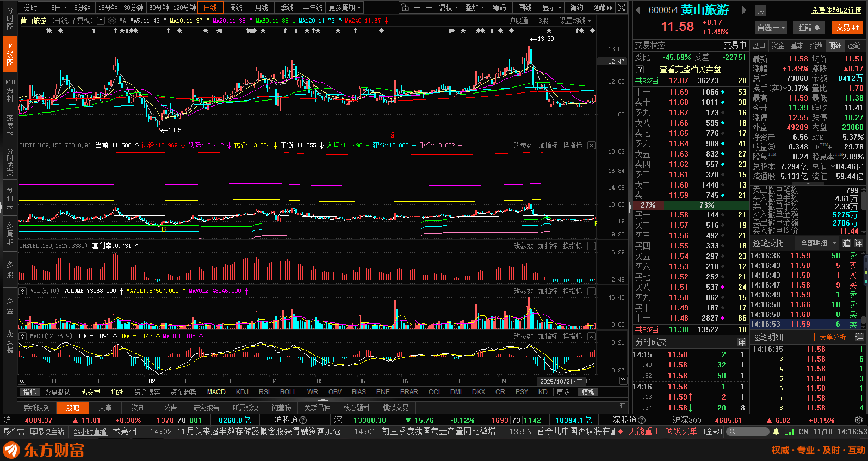Click the orange 交易 trade button
The width and height of the screenshot is (868, 461).
tap(848, 28)
